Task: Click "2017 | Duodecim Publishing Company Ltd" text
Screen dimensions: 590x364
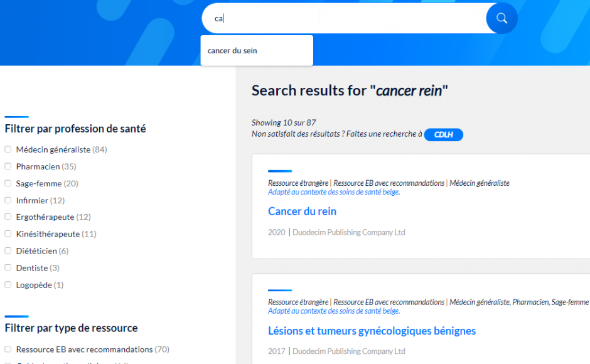Action: 336,351
